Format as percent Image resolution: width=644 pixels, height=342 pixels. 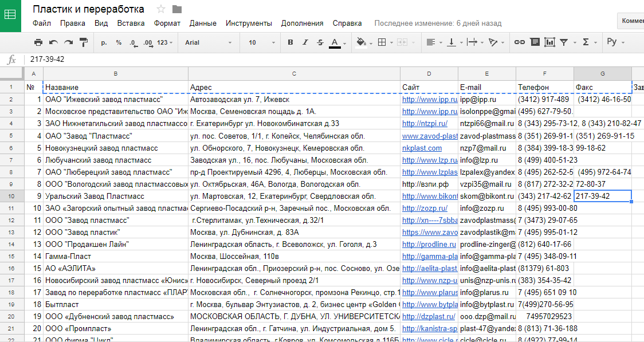tap(119, 42)
